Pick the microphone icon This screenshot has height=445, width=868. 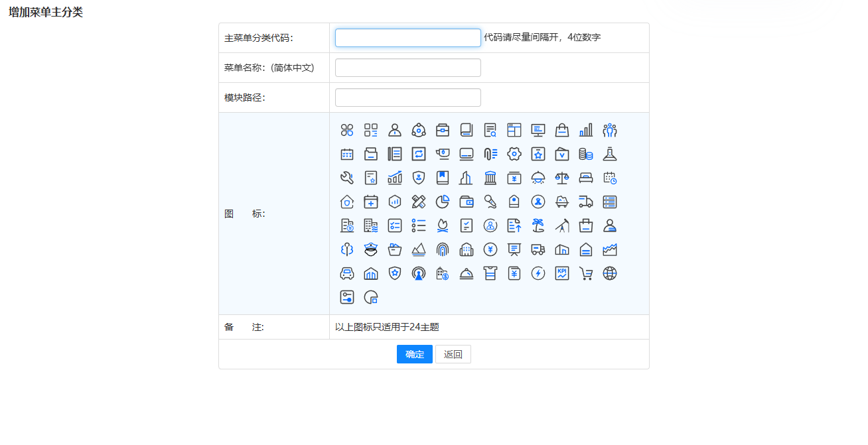490,202
